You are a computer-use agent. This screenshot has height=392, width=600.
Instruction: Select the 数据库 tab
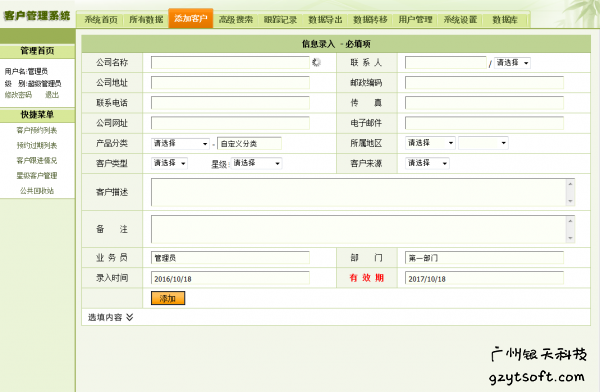click(505, 20)
